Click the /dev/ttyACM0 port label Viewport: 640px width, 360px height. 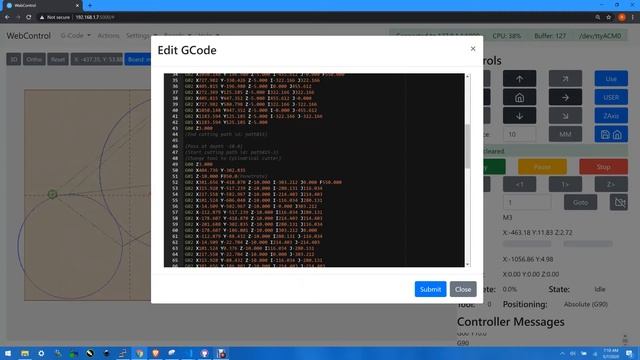click(x=600, y=36)
